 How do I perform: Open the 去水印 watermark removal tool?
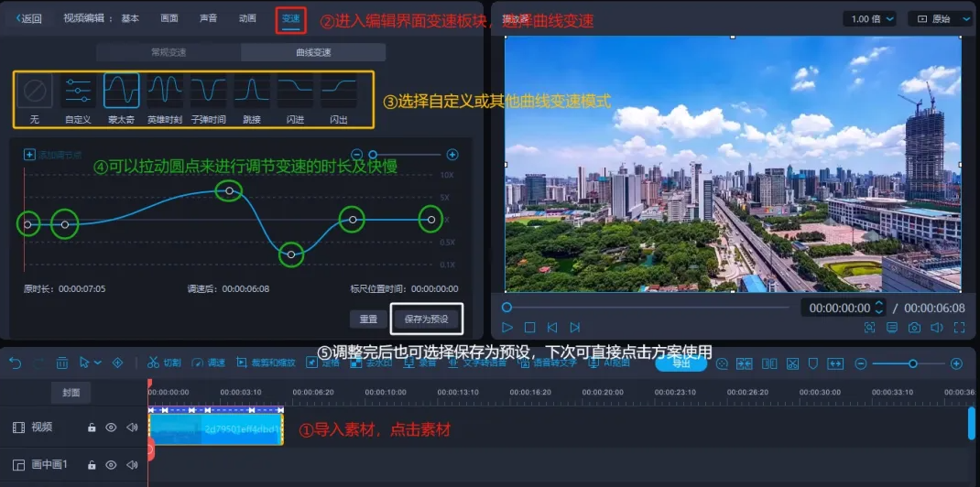(371, 363)
